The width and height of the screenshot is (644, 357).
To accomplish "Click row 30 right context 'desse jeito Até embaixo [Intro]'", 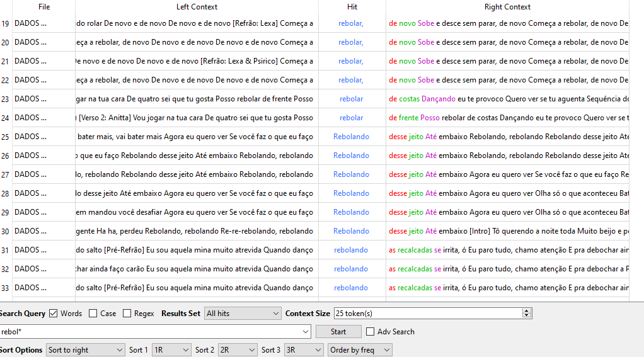I will [x=439, y=231].
